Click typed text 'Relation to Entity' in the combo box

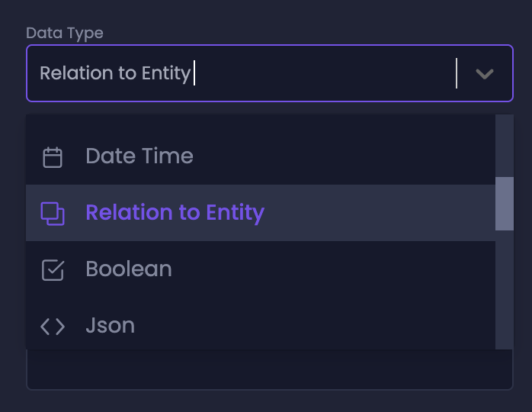click(115, 74)
